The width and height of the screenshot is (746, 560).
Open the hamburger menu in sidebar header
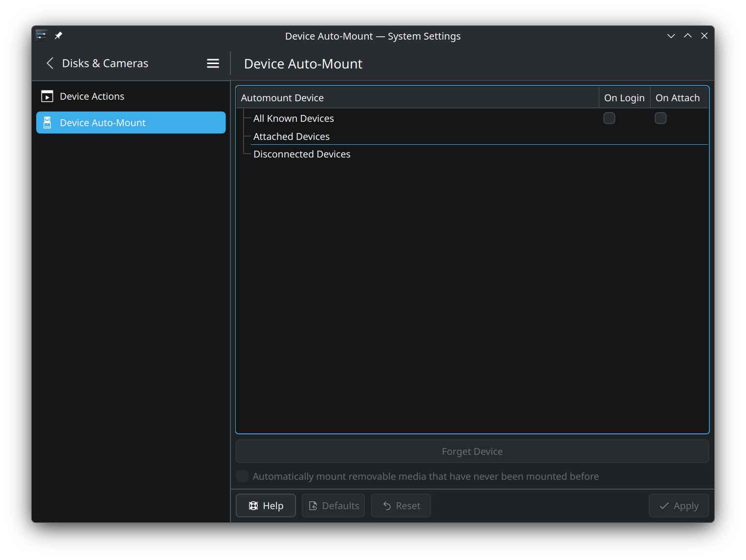213,64
